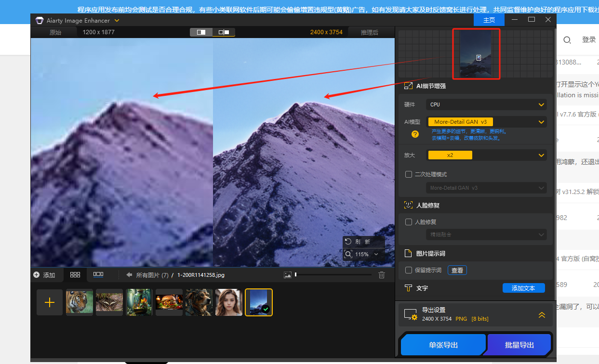Screen dimensions: 599x364
Task: Switch to filmstrip thumbnail layout icon
Action: pyautogui.click(x=98, y=274)
